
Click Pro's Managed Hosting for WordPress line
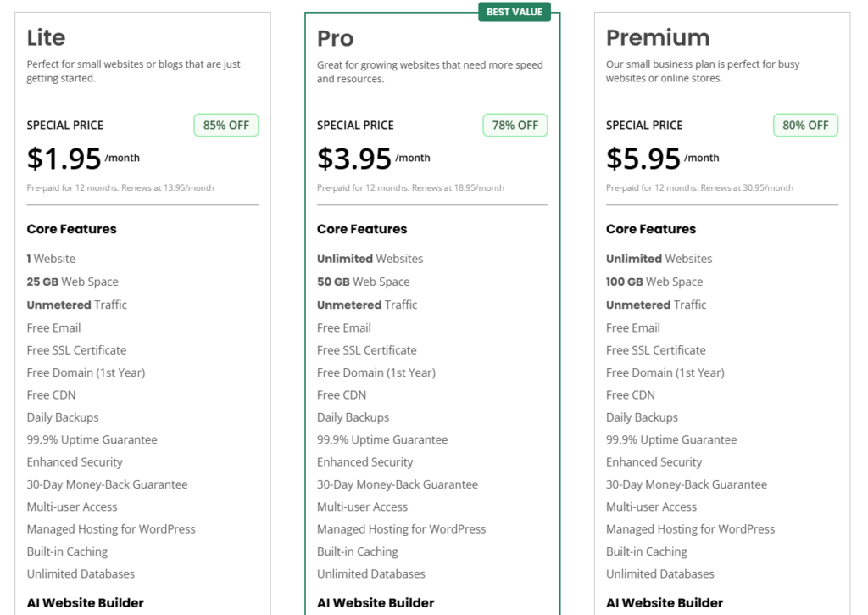(401, 528)
